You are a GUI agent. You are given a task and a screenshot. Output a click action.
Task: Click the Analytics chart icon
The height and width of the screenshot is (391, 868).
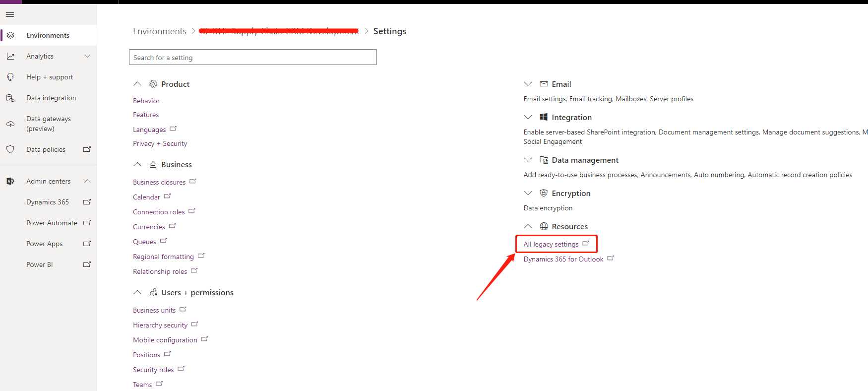pyautogui.click(x=10, y=56)
